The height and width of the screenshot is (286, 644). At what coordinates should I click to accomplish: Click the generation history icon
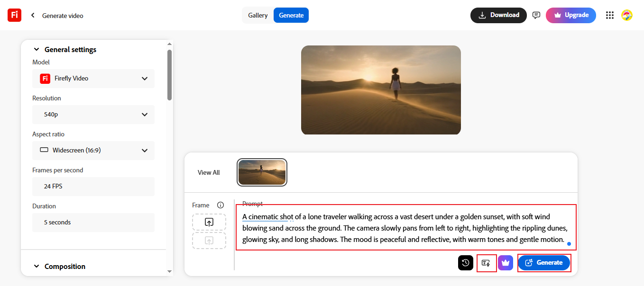pyautogui.click(x=465, y=263)
